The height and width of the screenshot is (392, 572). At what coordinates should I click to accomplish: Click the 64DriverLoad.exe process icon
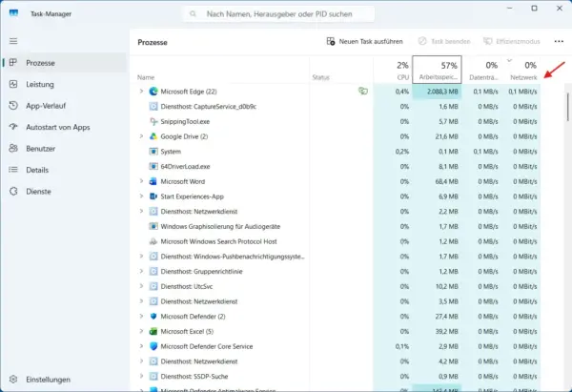click(153, 166)
